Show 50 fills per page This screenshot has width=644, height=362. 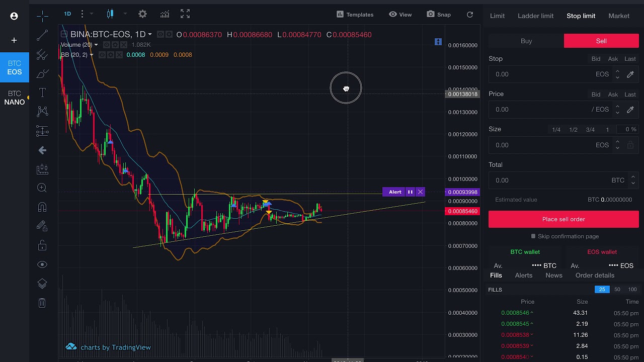617,289
